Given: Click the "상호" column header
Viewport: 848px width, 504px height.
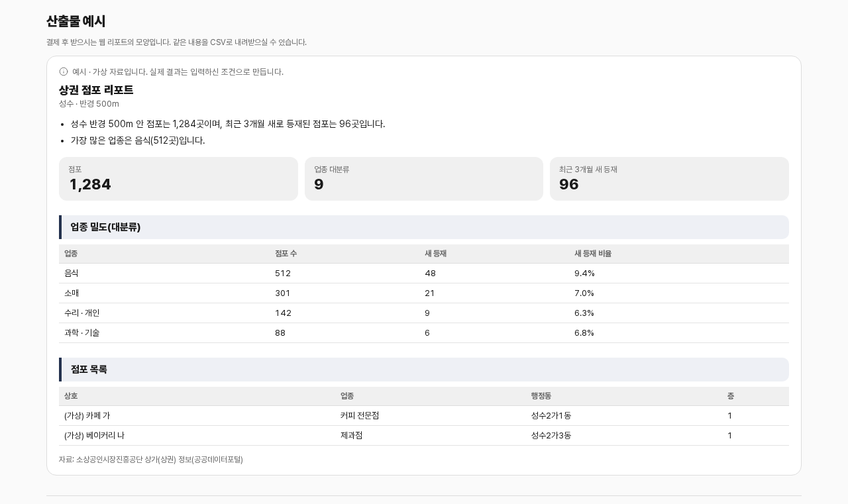Looking at the screenshot, I should [x=71, y=396].
